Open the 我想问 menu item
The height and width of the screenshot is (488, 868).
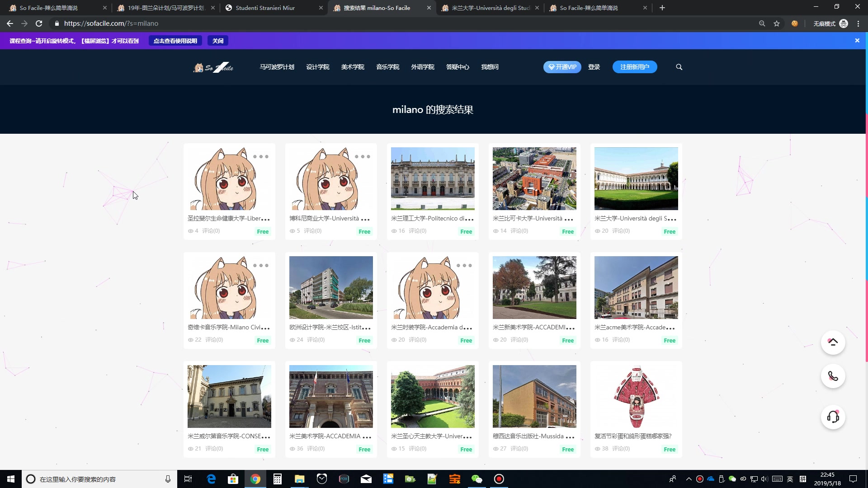point(490,67)
